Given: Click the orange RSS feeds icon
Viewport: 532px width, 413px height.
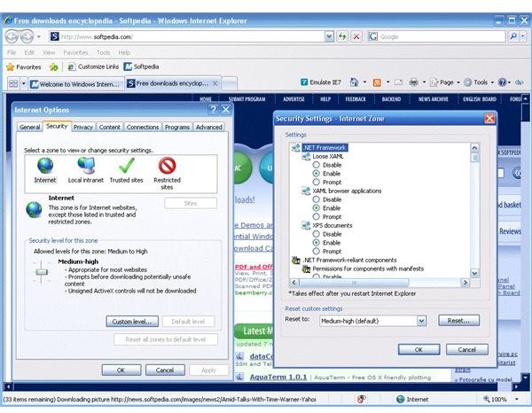Looking at the screenshot, I should (x=377, y=82).
